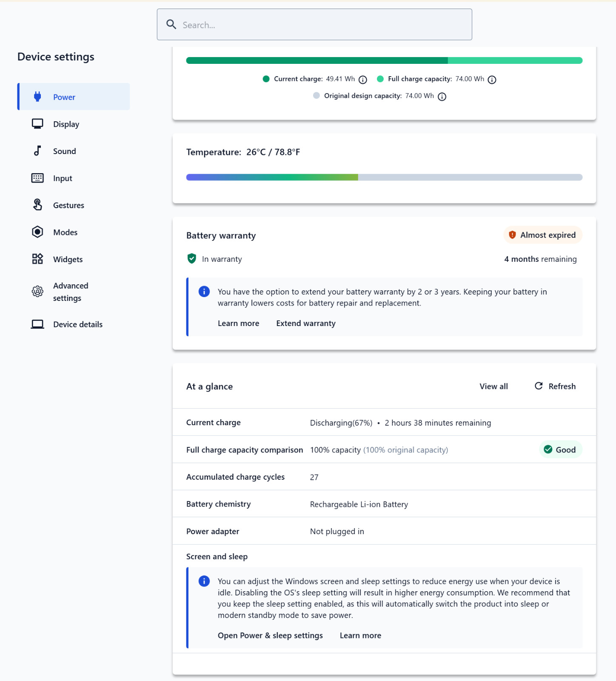
Task: Click 'Temperature: 26°C / 78.8°F' heading
Action: (243, 152)
